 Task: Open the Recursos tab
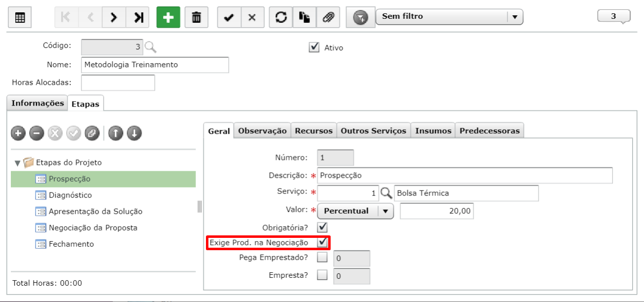(314, 131)
